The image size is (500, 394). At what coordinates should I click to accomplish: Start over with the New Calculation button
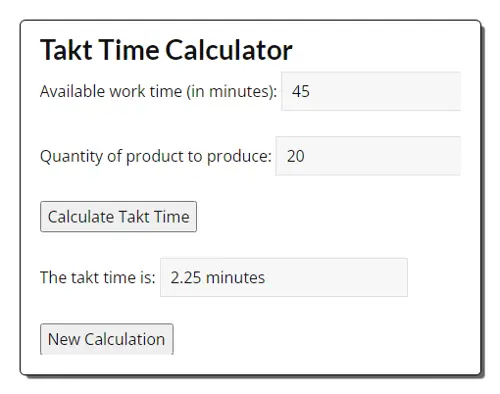pyautogui.click(x=107, y=339)
